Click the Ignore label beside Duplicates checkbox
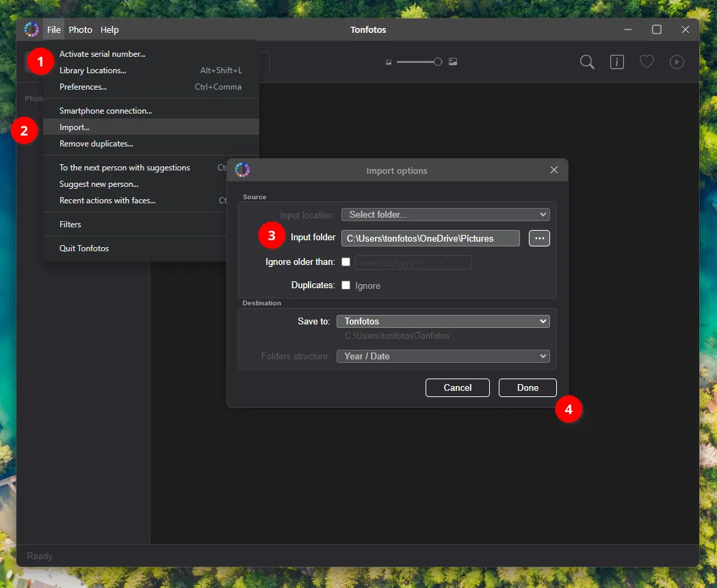The image size is (717, 588). pos(367,285)
